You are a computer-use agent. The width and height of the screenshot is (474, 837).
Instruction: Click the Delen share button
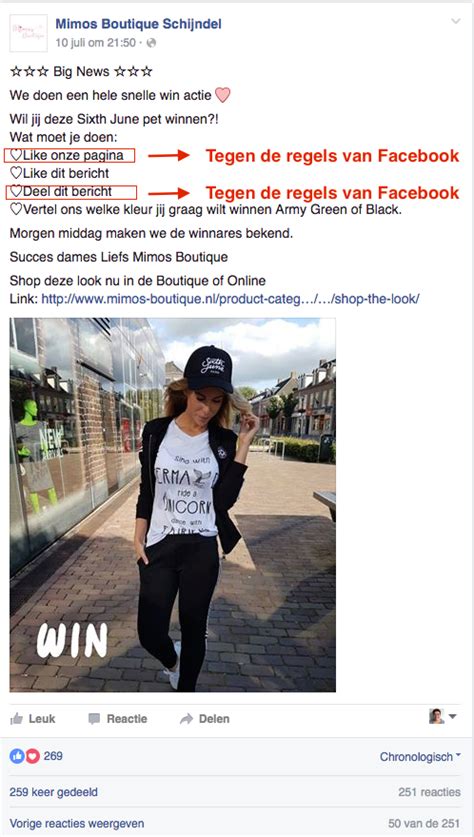[x=204, y=718]
